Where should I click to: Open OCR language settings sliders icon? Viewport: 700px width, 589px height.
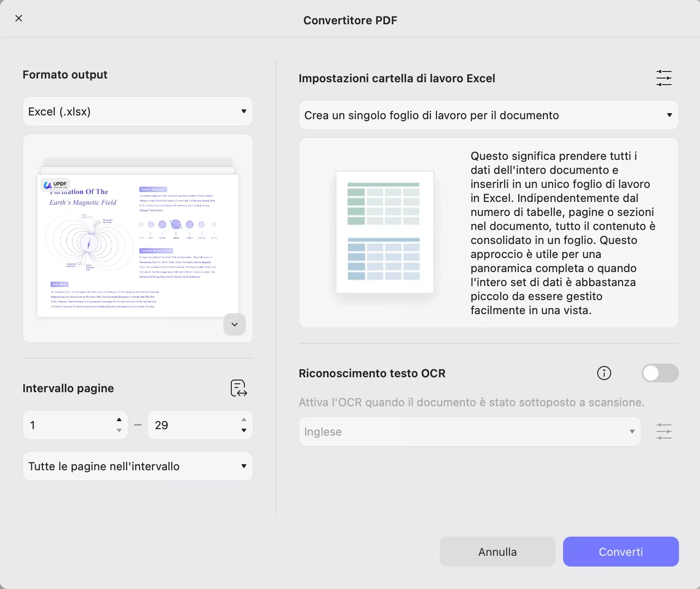coord(664,431)
